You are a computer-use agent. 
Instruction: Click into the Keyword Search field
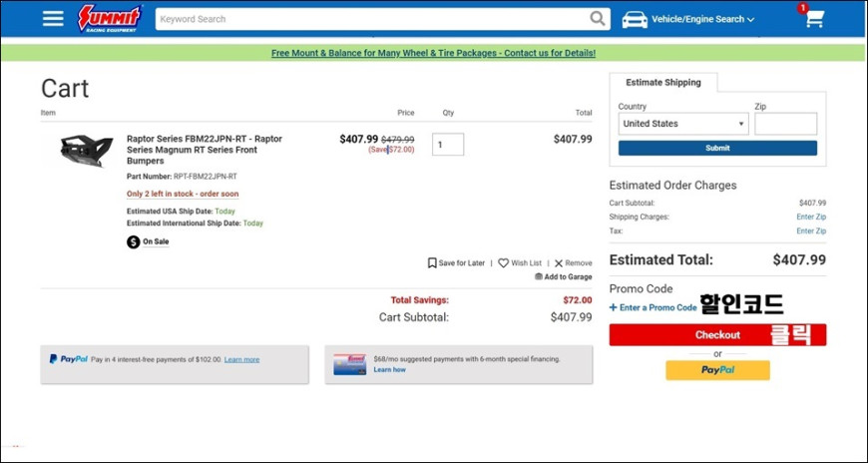(374, 19)
